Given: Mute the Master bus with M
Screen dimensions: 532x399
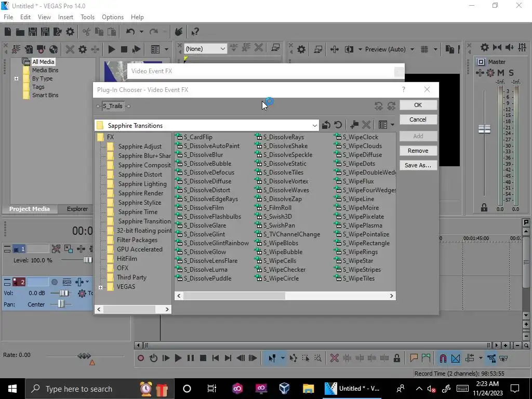Looking at the screenshot, I should [501, 73].
